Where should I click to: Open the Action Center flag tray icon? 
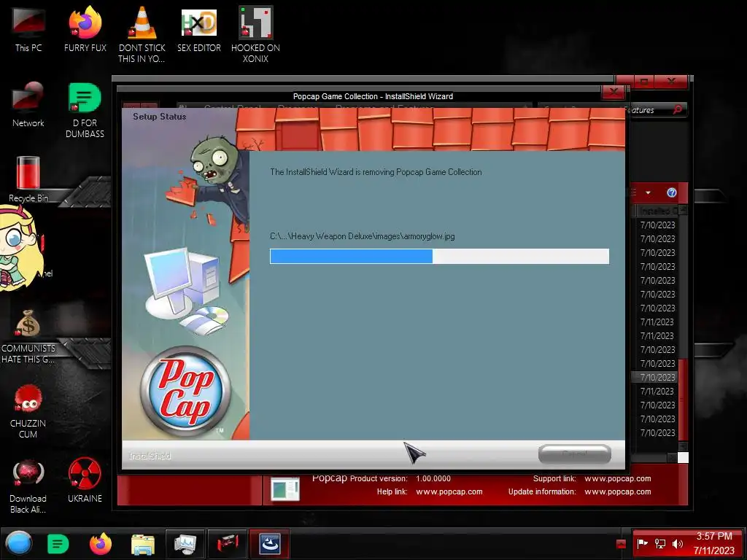coord(642,543)
